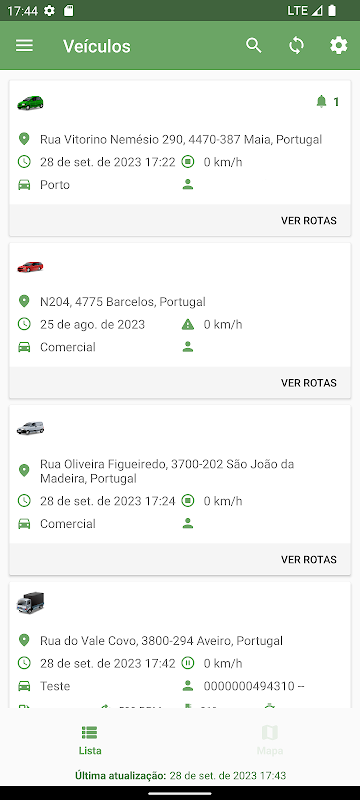Viewport: 360px width, 800px height.
Task: Open the hamburger navigation menu
Action: point(24,46)
